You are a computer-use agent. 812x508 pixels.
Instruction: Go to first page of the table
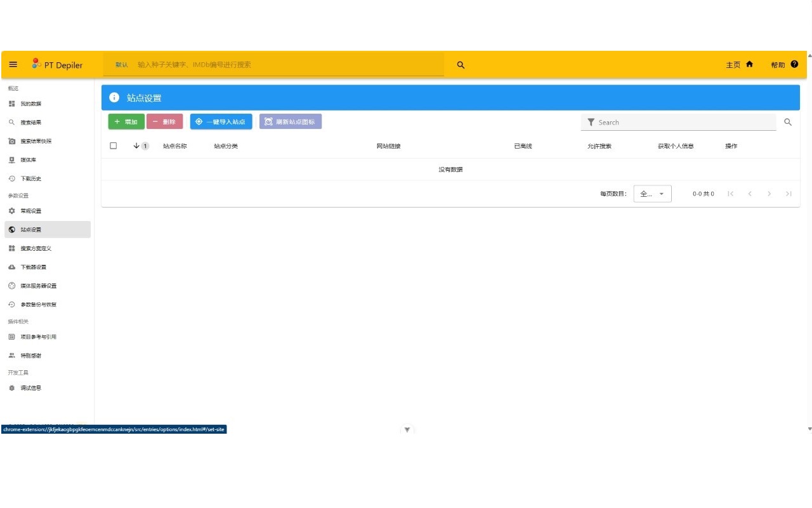(731, 194)
